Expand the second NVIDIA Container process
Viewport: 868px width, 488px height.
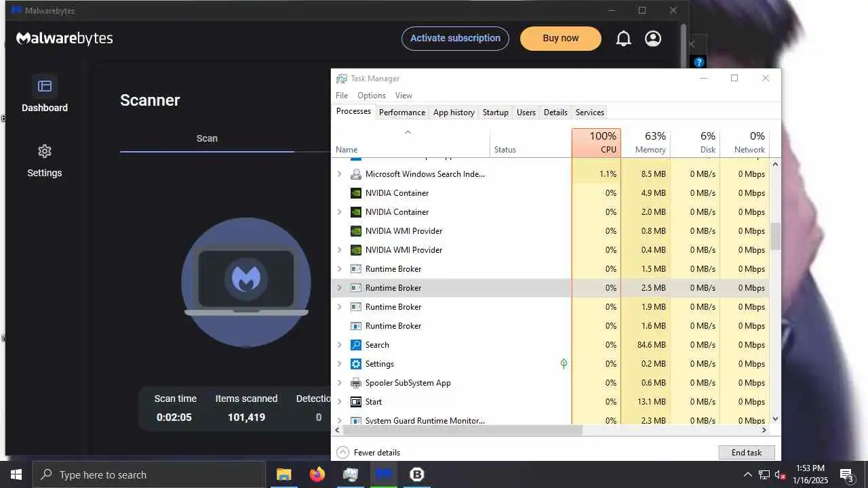pyautogui.click(x=340, y=212)
